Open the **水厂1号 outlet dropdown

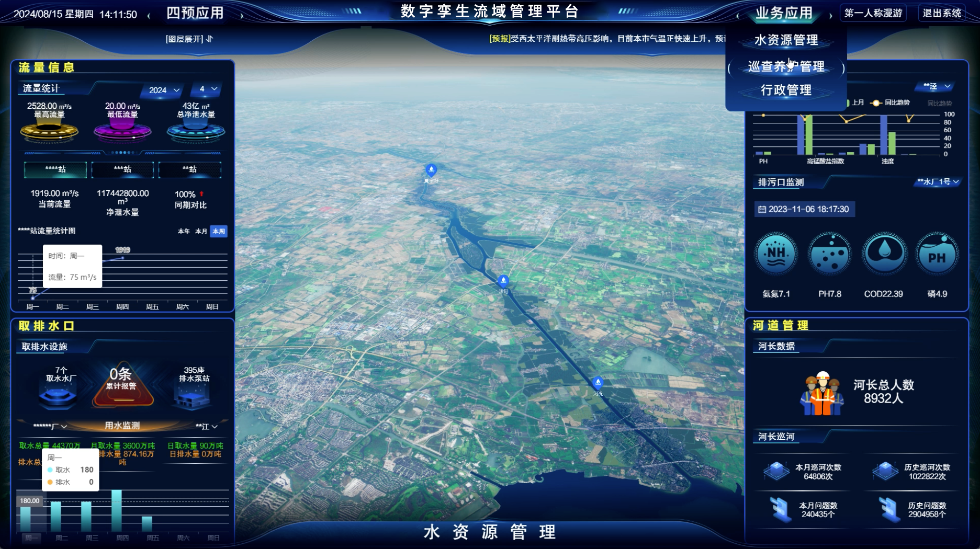[938, 182]
